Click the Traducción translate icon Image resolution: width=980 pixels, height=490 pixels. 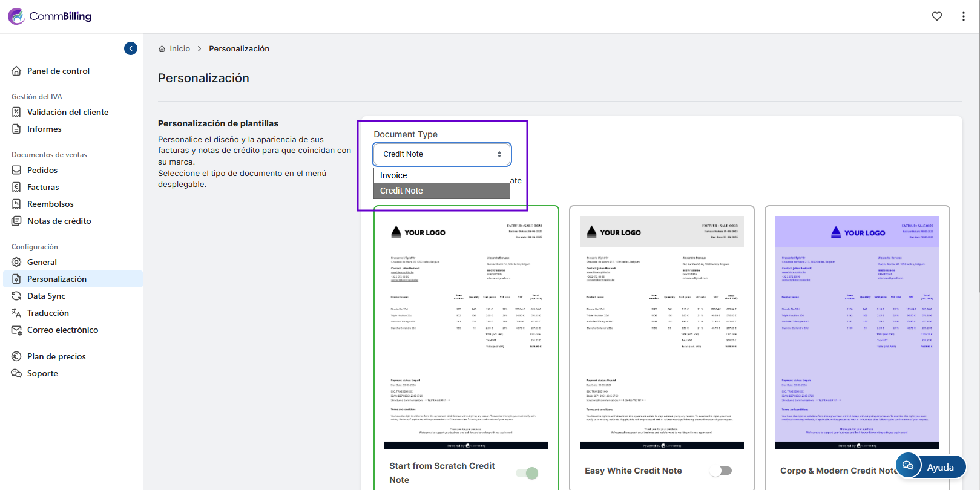click(x=16, y=313)
